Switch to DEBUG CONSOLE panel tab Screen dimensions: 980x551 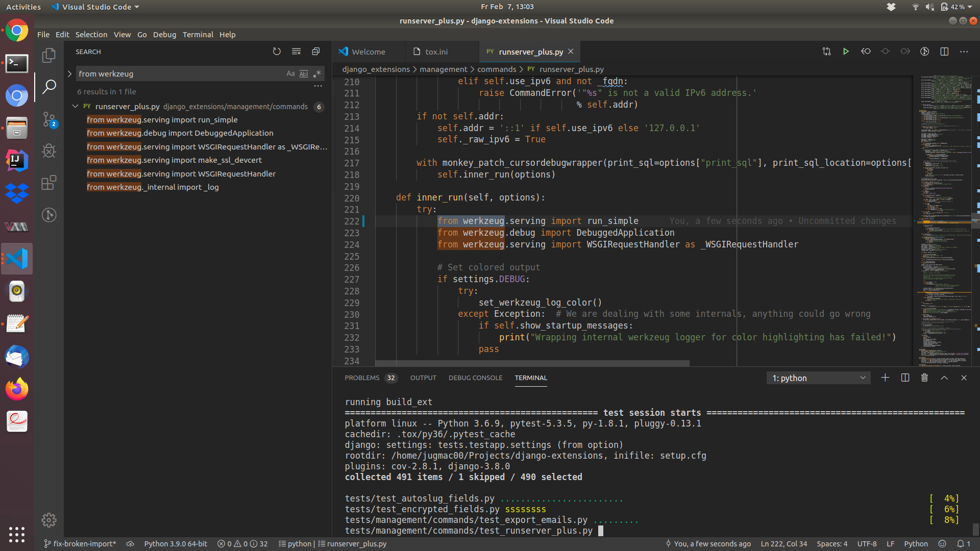coord(475,378)
